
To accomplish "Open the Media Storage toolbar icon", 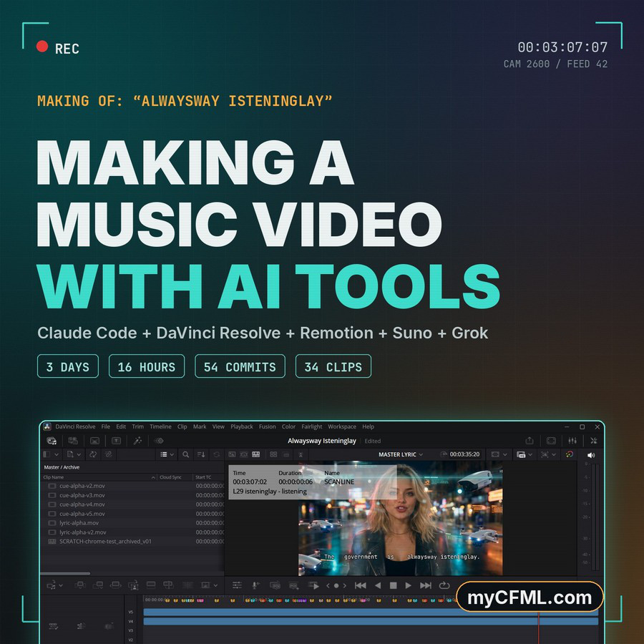I will click(x=52, y=441).
